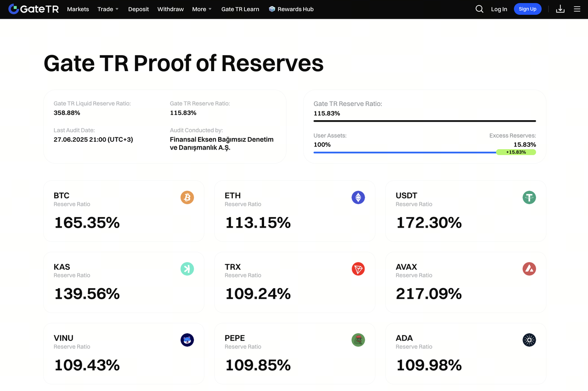Image resolution: width=588 pixels, height=391 pixels.
Task: Select the KAS reserve ratio 139.56% value
Action: click(87, 294)
